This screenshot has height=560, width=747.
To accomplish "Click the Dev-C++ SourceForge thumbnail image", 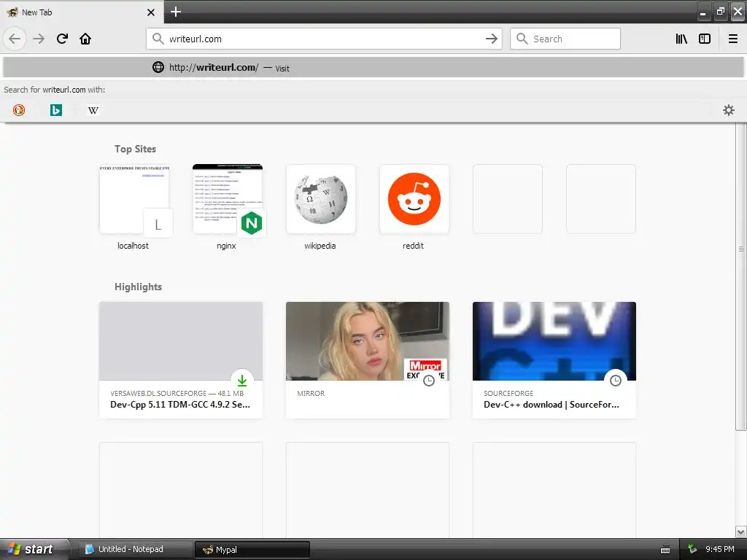I will pos(554,341).
